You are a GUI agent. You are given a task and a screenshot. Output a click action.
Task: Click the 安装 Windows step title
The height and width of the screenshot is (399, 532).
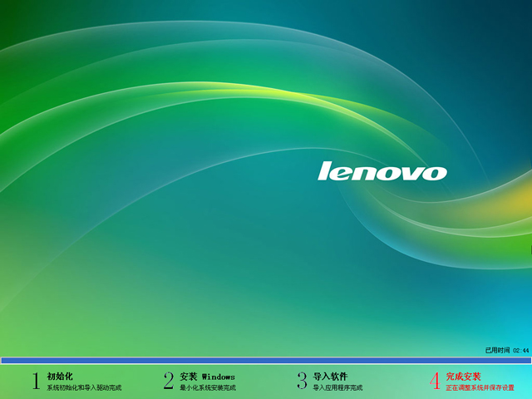pyautogui.click(x=207, y=377)
